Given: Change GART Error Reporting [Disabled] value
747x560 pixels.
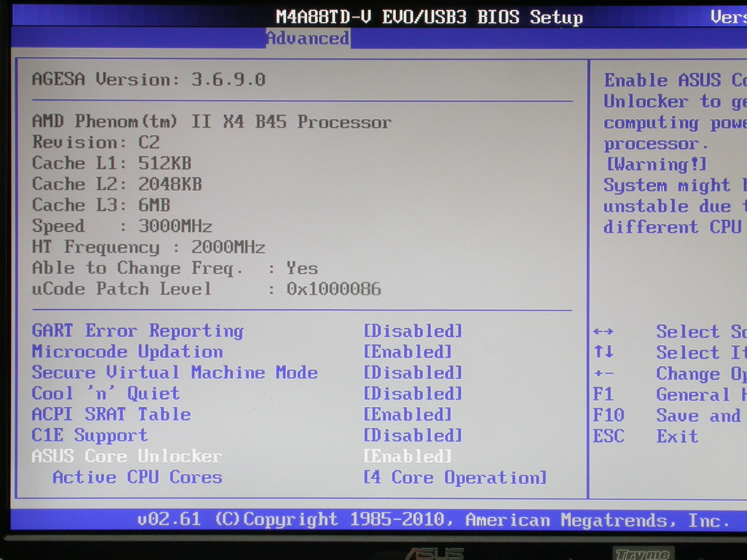Looking at the screenshot, I should [x=413, y=331].
